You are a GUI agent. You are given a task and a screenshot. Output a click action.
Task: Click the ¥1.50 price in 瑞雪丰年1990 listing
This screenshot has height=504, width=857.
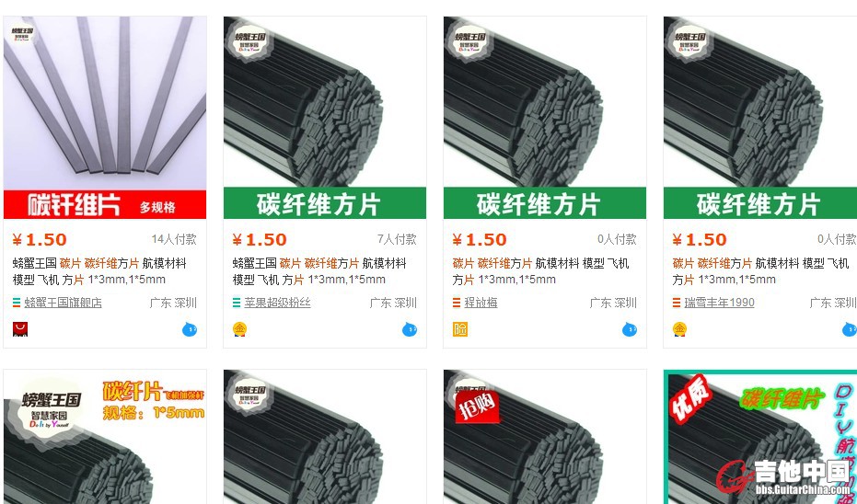pyautogui.click(x=699, y=239)
